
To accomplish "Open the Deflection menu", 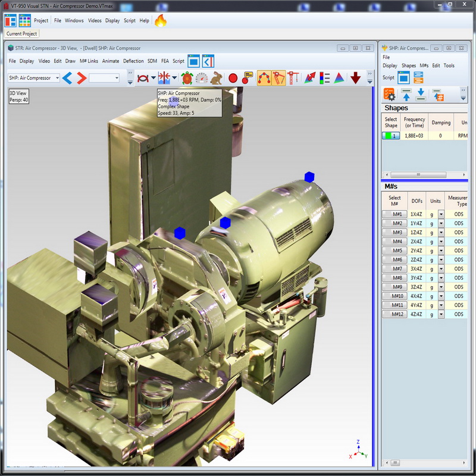I will tap(133, 61).
